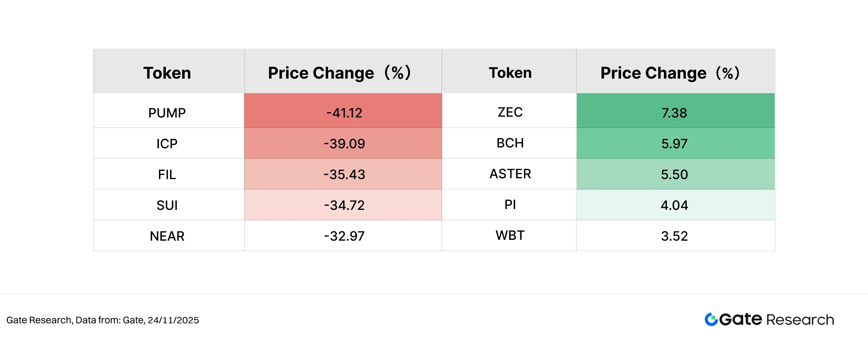Click the BCH token cell

[510, 143]
